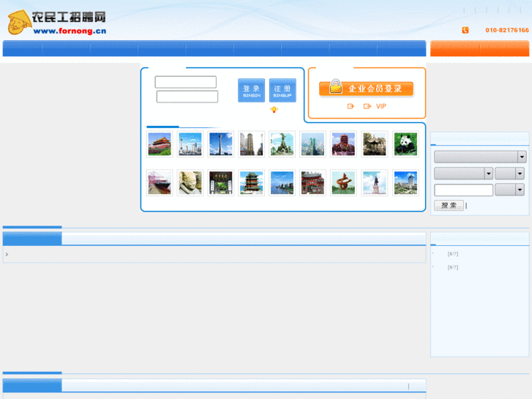Click the arrow icon directly beside VIP
532x399 pixels.
[x=367, y=106]
